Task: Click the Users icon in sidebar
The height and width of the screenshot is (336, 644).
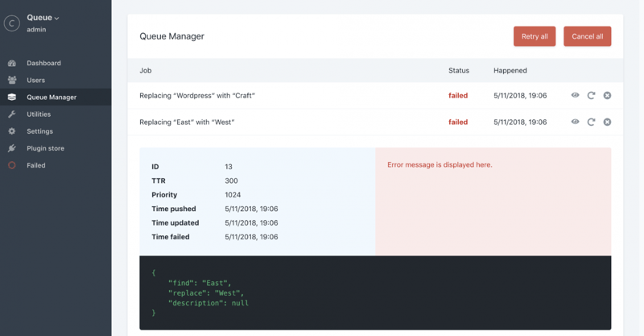Action: click(x=12, y=80)
